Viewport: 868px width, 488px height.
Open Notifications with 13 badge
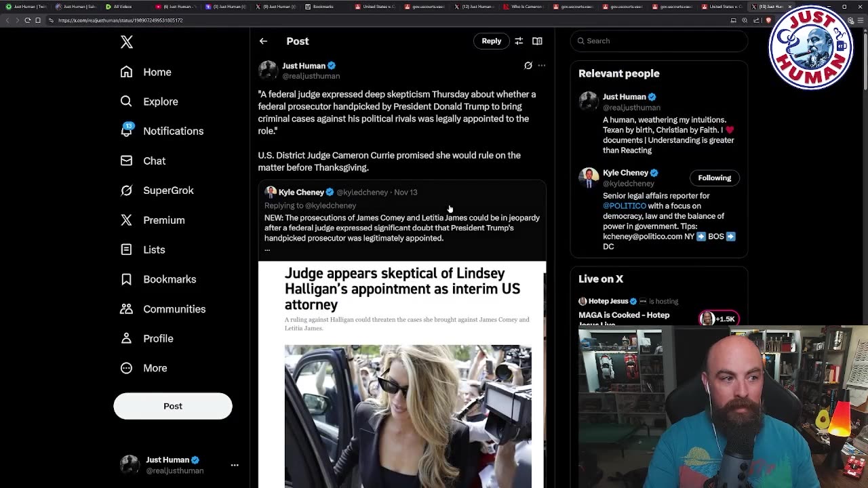(161, 131)
